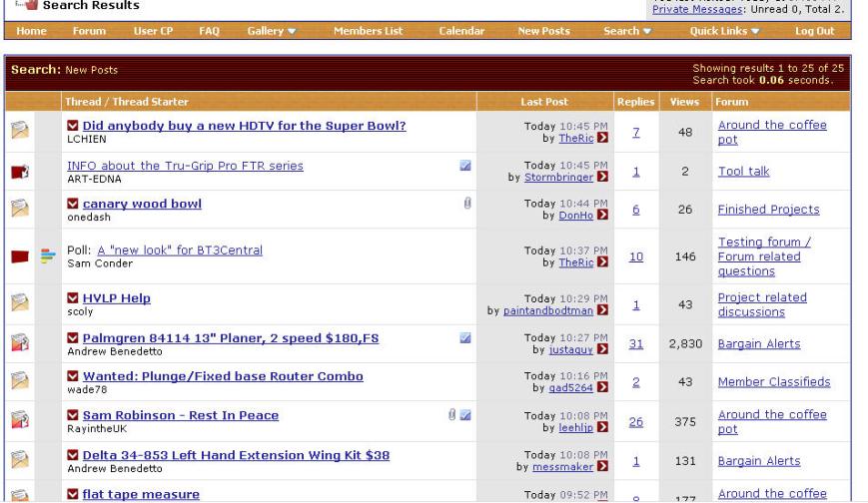Click the subscription check icon on Tru-Grip thread
This screenshot has width=868, height=503.
[465, 165]
